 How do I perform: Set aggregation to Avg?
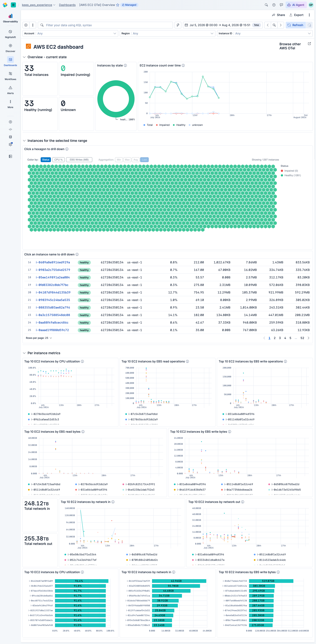136,160
